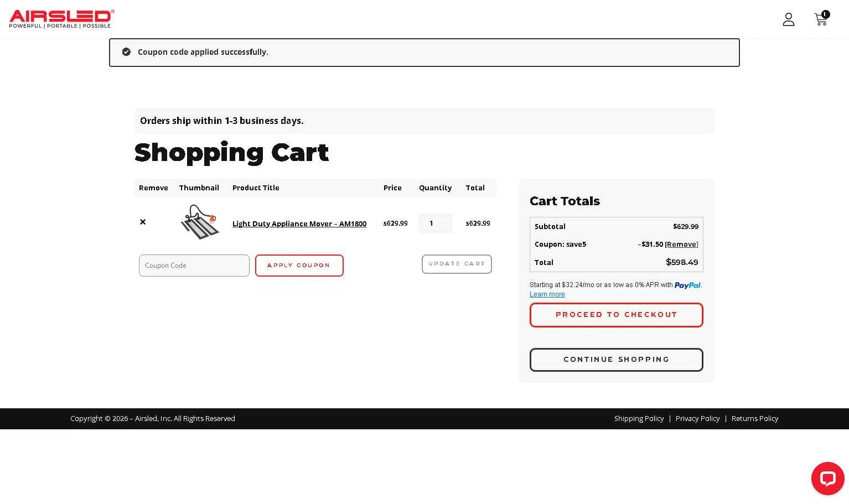849x504 pixels.
Task: Click the Update Cart button
Action: tap(457, 264)
